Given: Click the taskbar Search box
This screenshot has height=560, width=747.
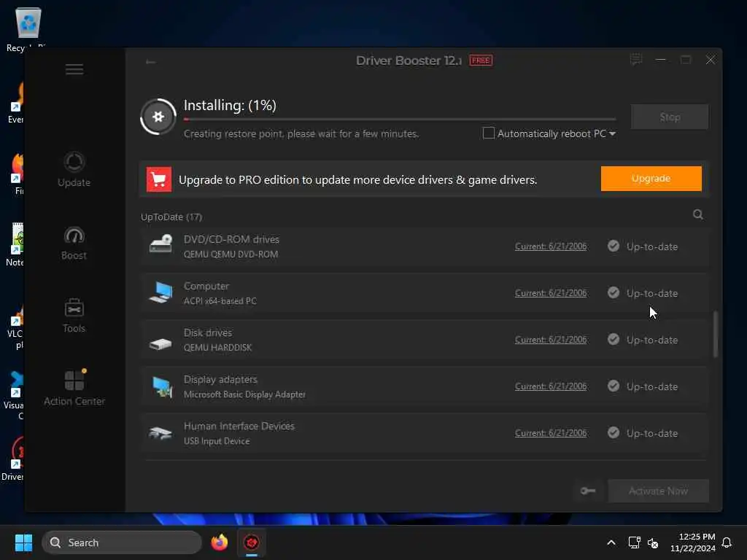Looking at the screenshot, I should [x=122, y=542].
